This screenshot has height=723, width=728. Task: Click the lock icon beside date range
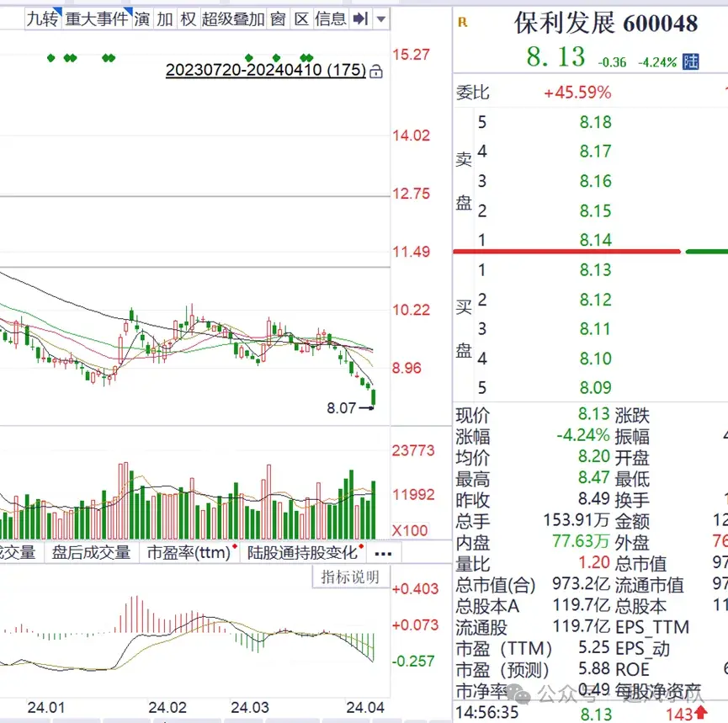[x=376, y=72]
